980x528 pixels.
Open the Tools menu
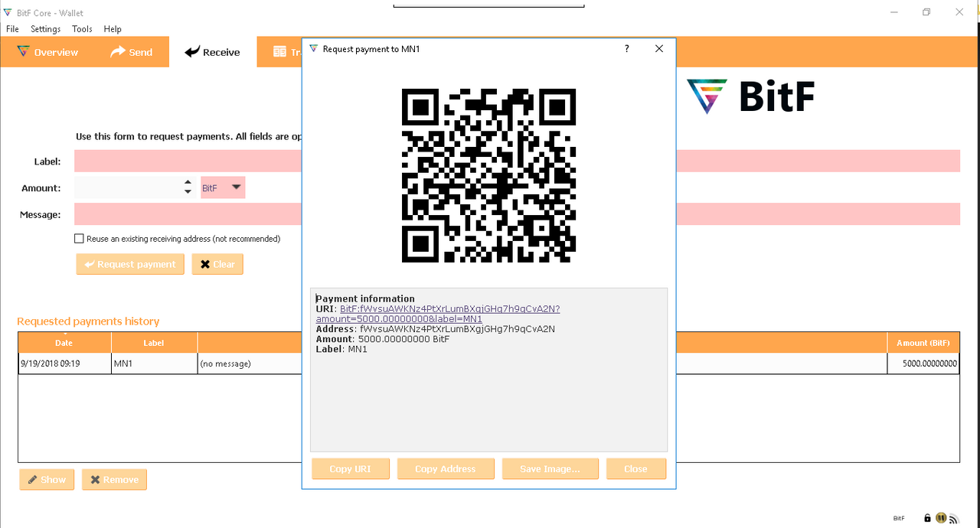82,29
